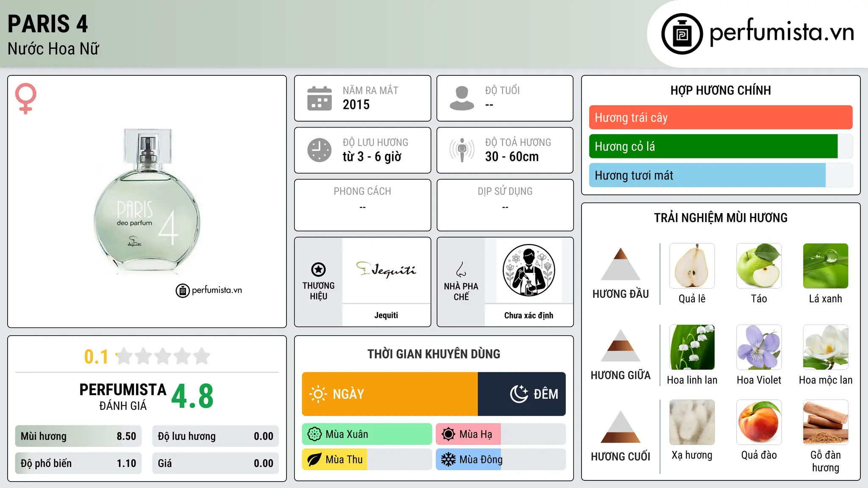
Task: Click the Jequiti brand logo
Action: coord(386,269)
